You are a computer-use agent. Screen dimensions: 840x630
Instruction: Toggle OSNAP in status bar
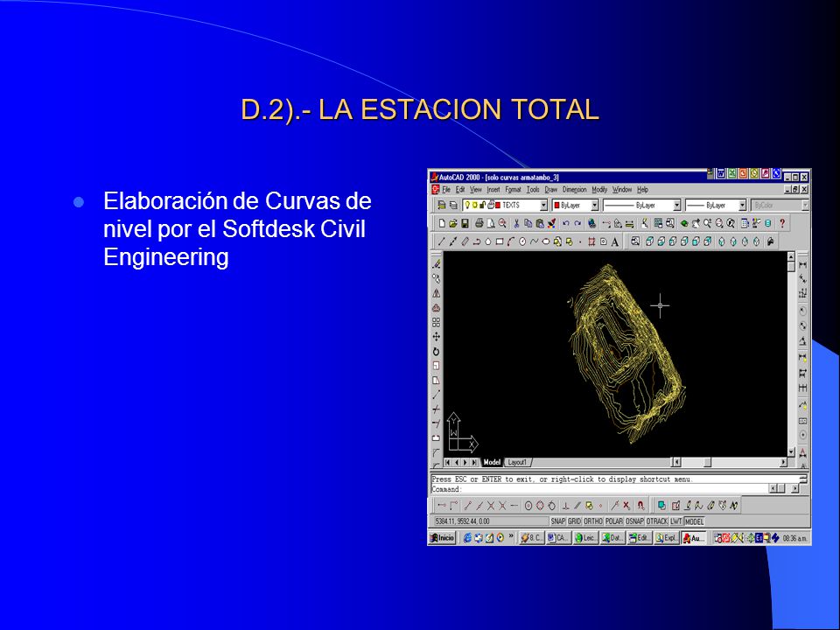coord(634,521)
